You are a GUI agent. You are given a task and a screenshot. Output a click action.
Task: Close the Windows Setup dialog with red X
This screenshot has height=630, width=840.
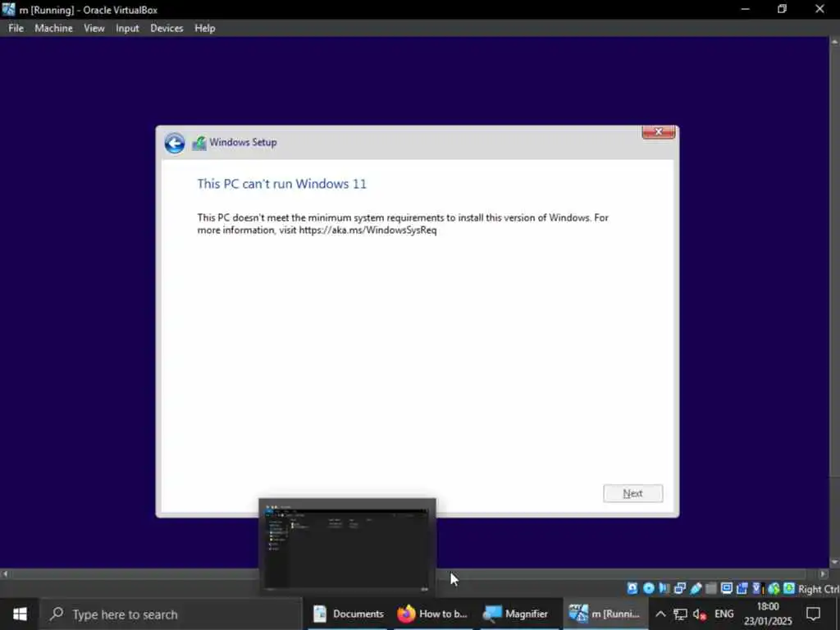(659, 132)
